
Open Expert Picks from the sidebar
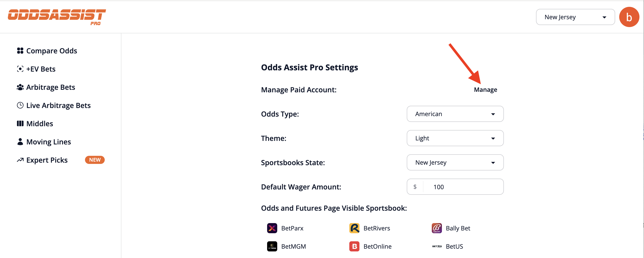[47, 160]
